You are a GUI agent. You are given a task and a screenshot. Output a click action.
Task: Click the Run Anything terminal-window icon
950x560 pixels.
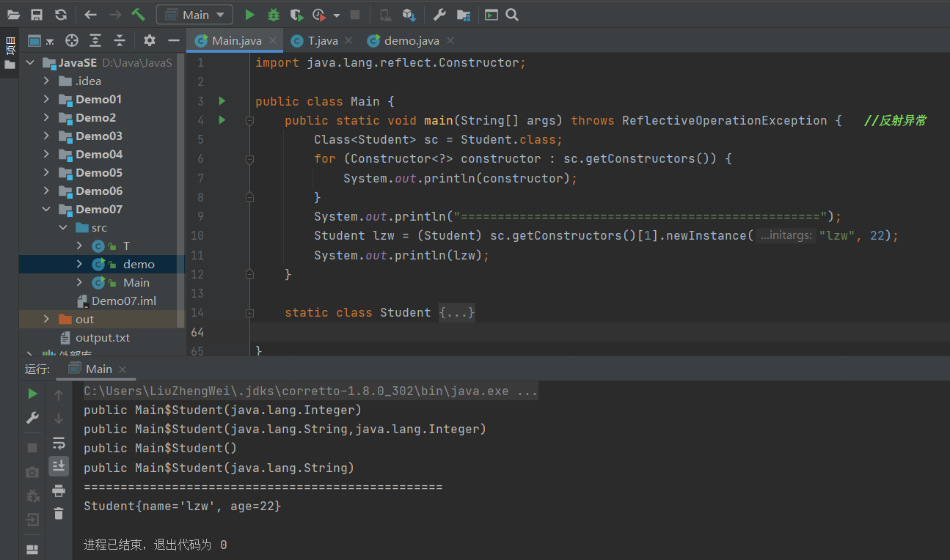coord(492,15)
